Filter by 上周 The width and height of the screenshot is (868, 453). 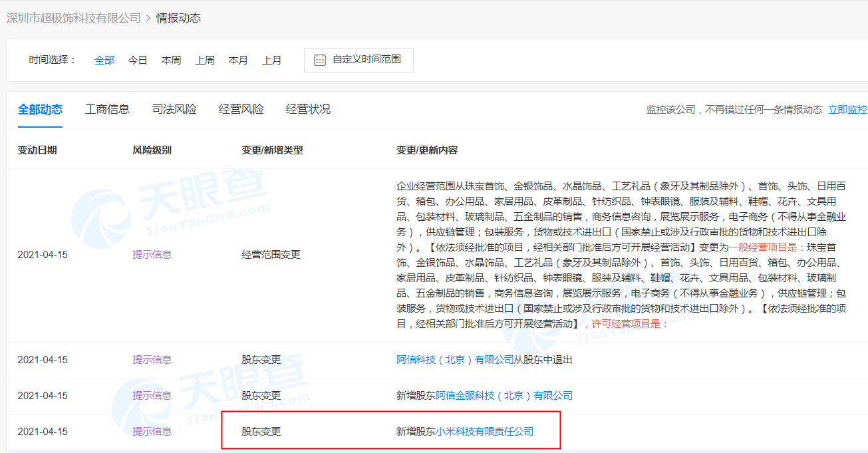coord(205,60)
